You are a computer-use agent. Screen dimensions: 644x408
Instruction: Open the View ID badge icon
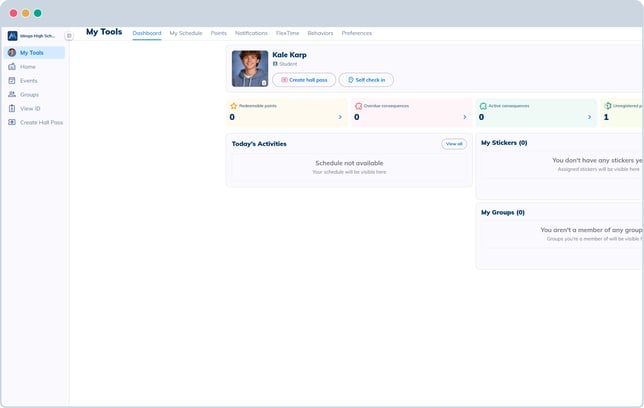tap(12, 109)
